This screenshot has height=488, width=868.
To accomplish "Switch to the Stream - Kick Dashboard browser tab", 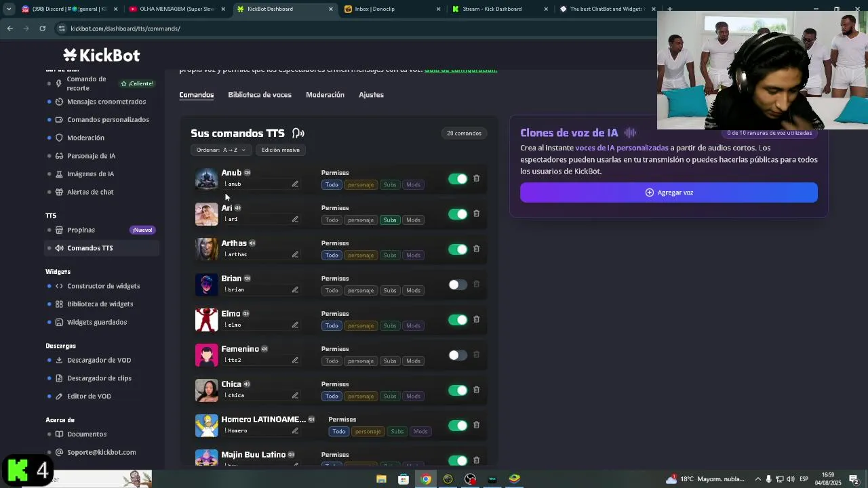I will point(498,9).
